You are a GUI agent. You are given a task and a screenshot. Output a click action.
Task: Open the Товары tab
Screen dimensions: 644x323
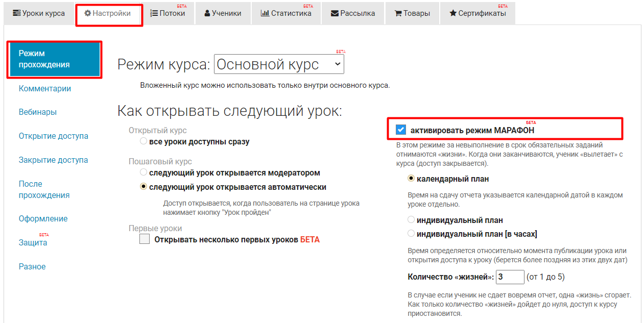(x=412, y=13)
